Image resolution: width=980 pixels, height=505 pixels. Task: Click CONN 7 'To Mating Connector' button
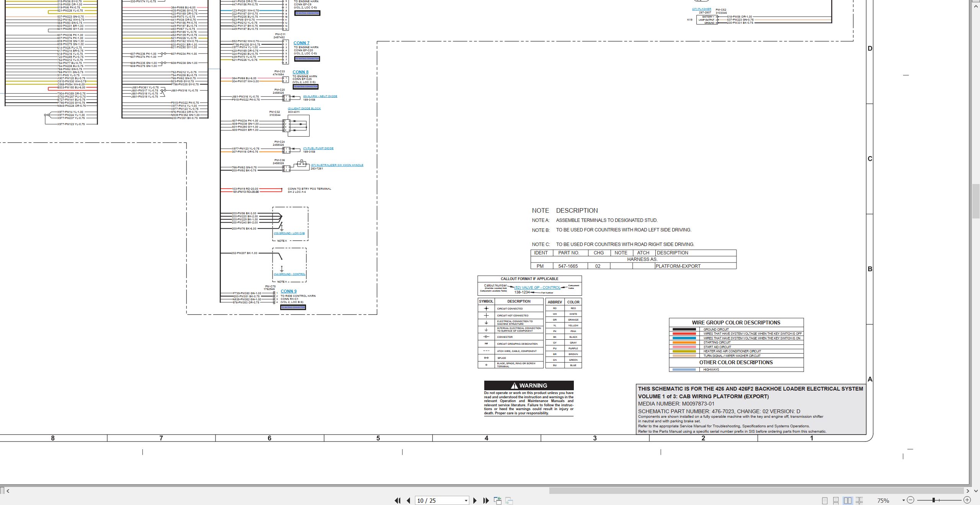307,59
